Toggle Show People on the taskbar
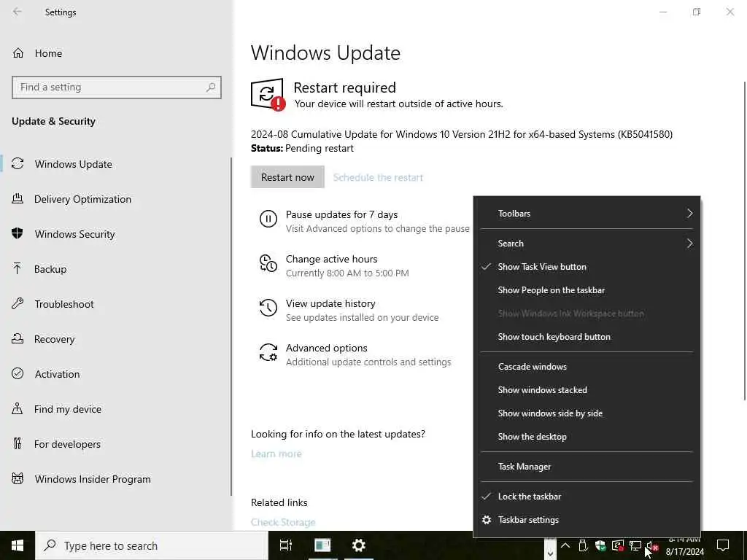This screenshot has height=560, width=747. [587, 290]
